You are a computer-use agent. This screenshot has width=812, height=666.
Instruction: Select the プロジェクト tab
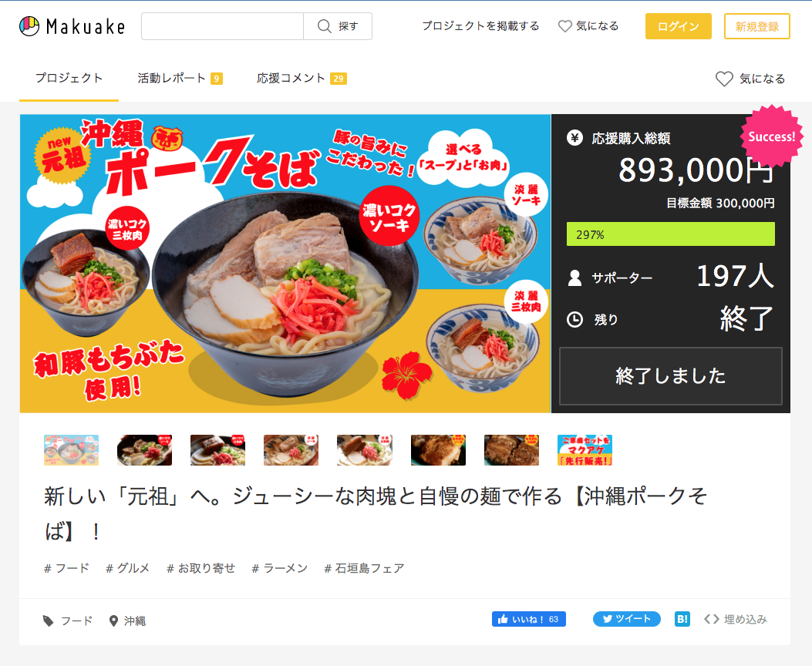[69, 78]
